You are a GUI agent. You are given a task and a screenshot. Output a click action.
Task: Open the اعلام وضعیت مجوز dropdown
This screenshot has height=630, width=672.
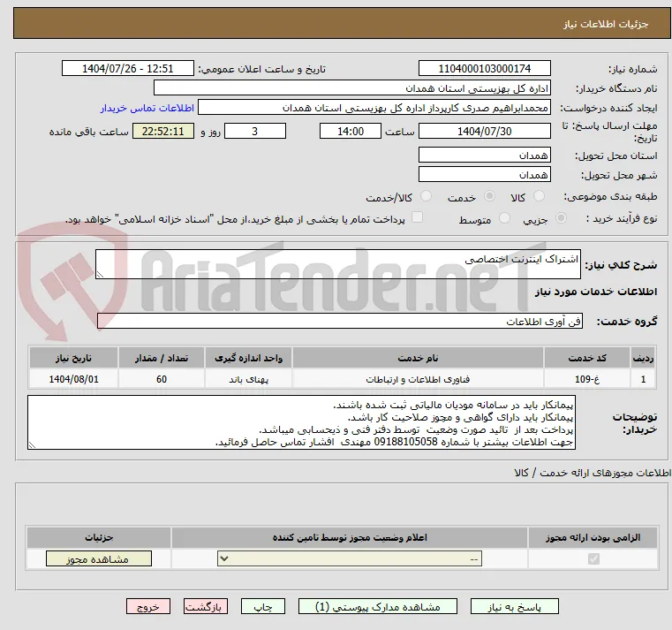pyautogui.click(x=350, y=558)
